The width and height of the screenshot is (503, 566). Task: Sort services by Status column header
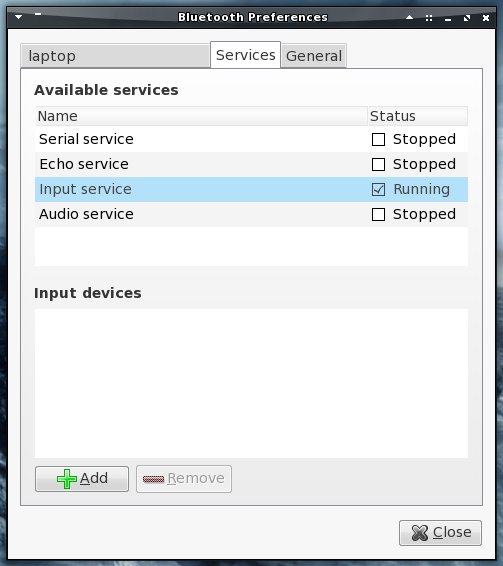point(418,116)
